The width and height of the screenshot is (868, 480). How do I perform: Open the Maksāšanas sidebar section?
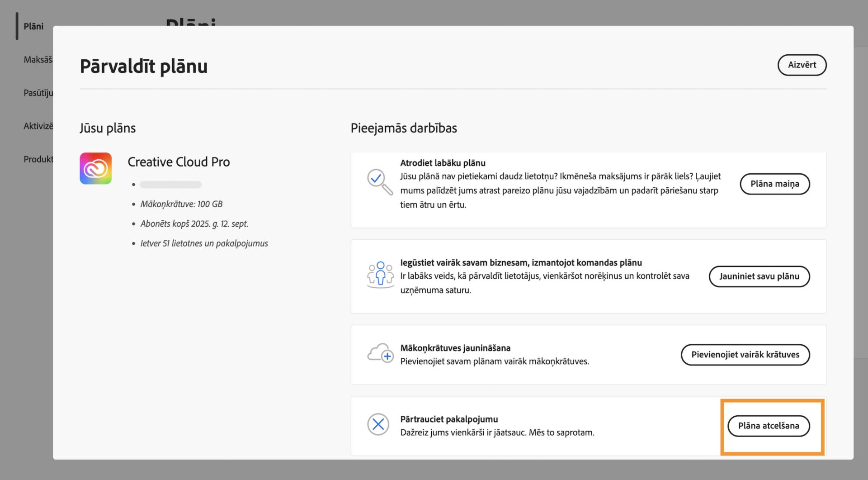point(39,59)
